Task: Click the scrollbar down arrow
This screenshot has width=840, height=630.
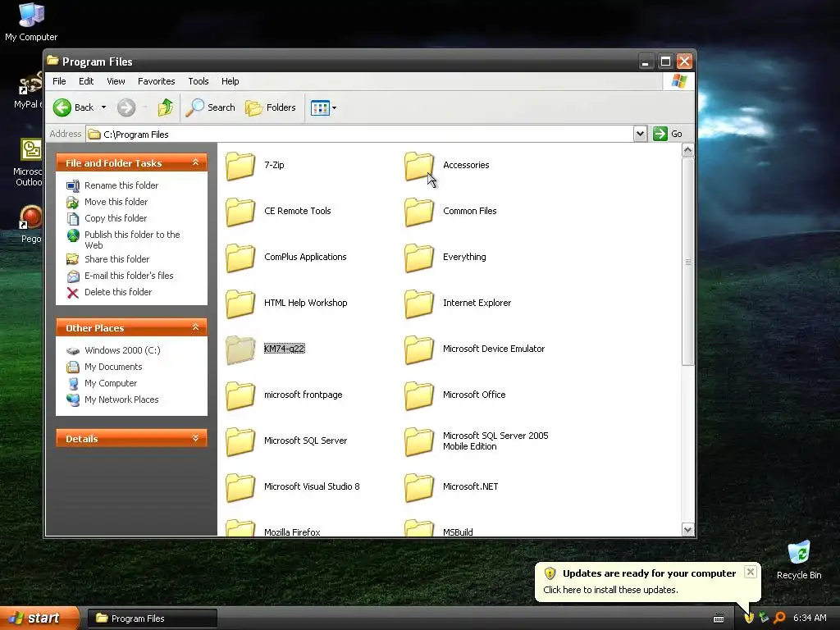Action: click(688, 530)
